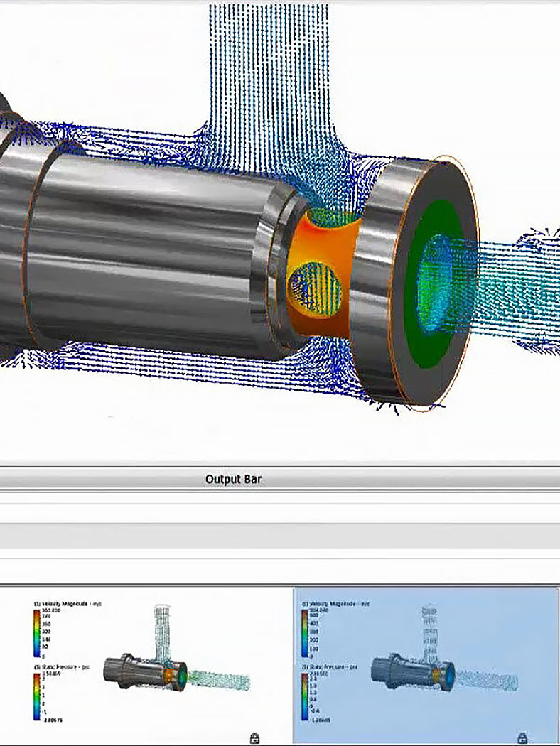Click the cyan outlet flow vectors on the right
The height and width of the screenshot is (746, 560).
512,284
